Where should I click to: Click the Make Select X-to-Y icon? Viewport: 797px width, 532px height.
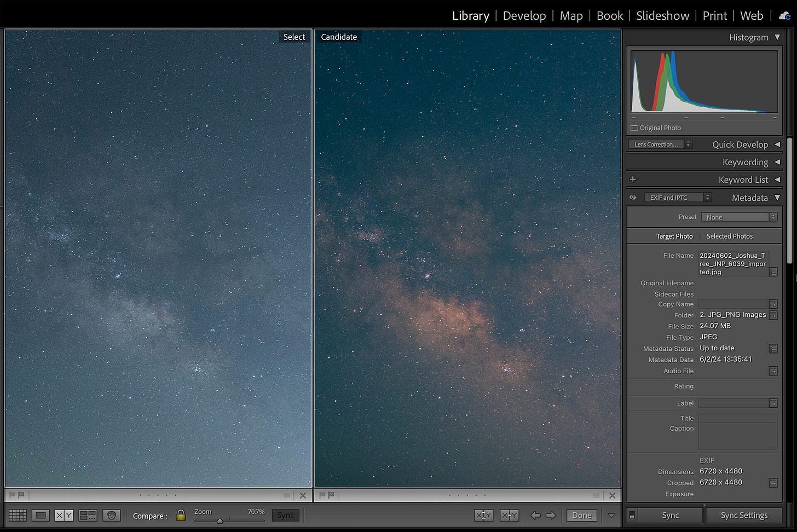coord(509,515)
